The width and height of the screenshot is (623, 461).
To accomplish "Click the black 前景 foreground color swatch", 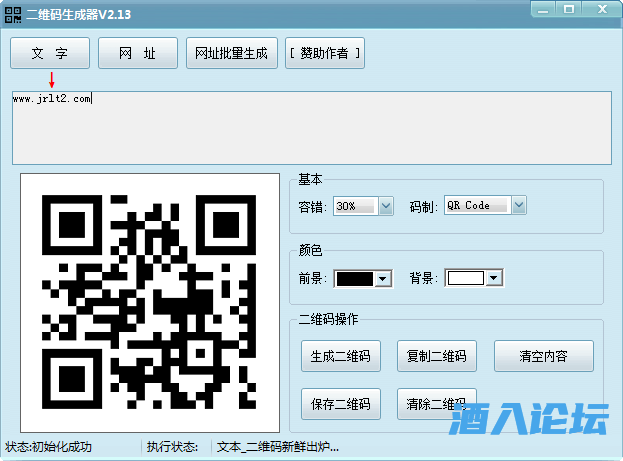I will [354, 279].
